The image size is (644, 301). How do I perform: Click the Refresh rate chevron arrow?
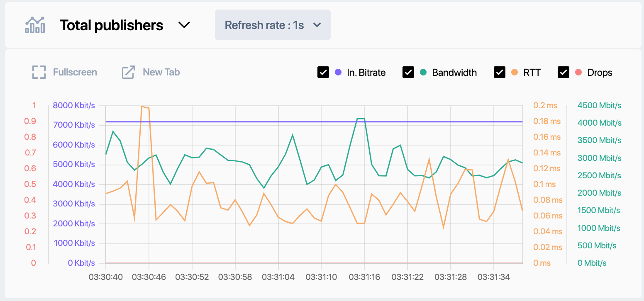pos(317,25)
